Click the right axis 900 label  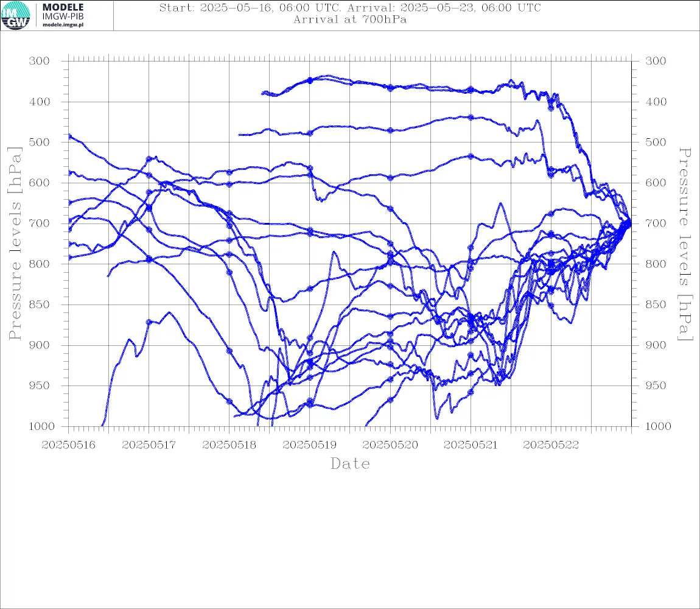tap(656, 345)
